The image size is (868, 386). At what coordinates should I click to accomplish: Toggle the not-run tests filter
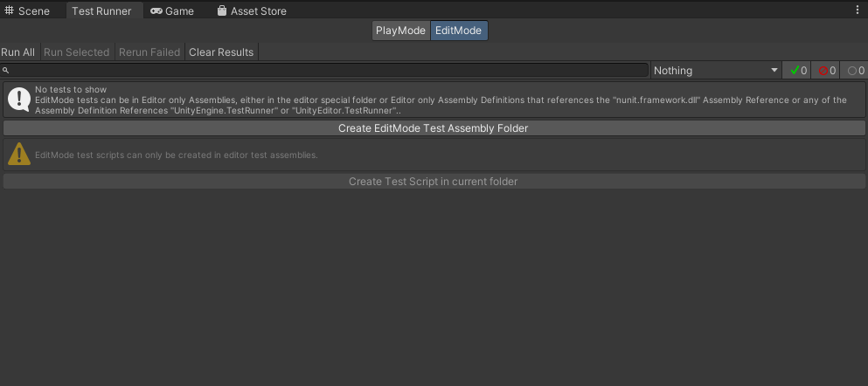(855, 70)
